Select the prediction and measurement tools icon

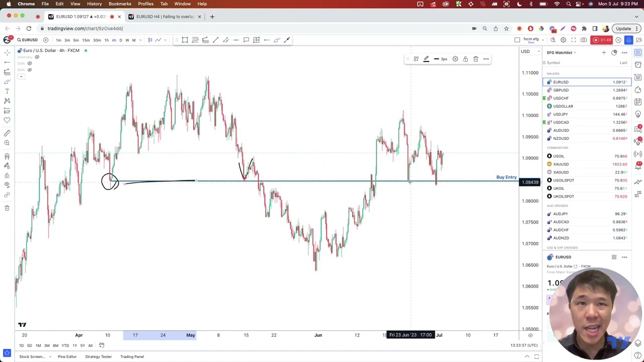click(7, 110)
